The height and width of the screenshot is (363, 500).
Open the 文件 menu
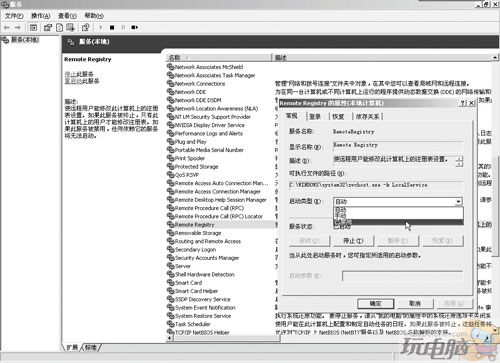[14, 16]
